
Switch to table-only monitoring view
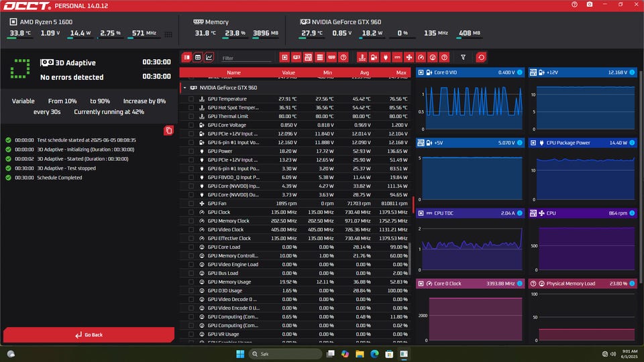pyautogui.click(x=197, y=58)
